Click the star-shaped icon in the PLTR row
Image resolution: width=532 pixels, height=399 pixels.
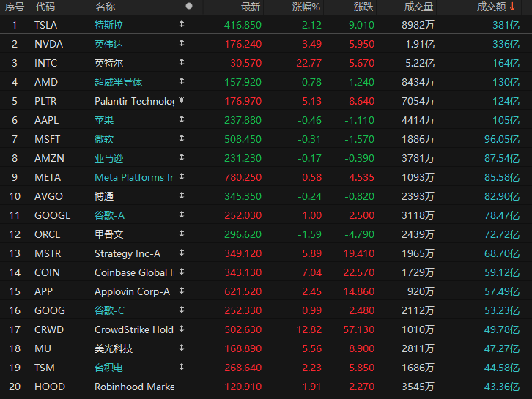point(182,100)
